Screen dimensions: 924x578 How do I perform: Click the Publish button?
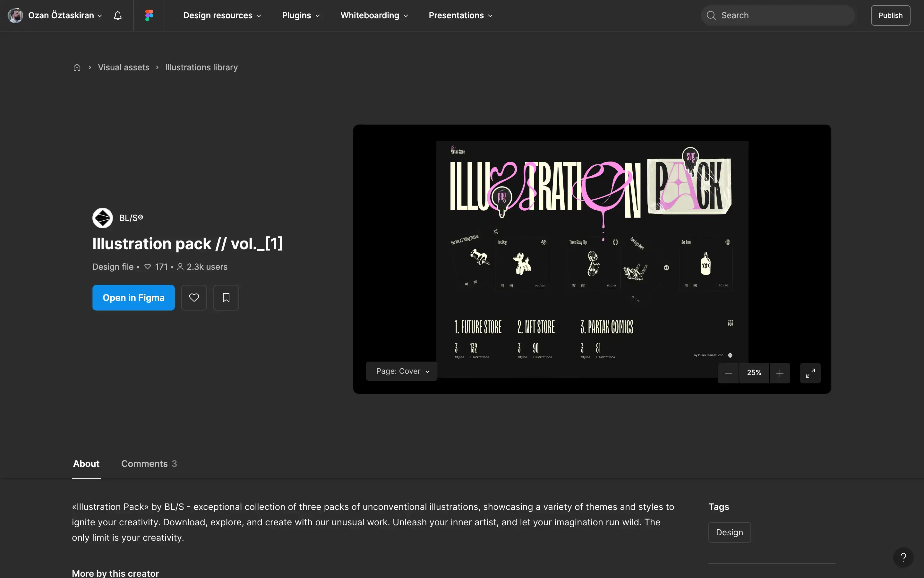tap(890, 15)
